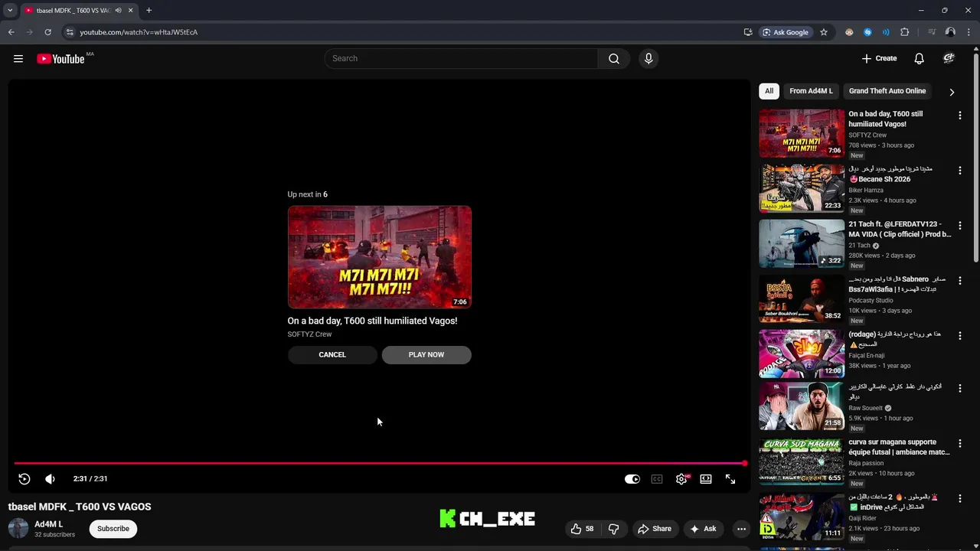The width and height of the screenshot is (980, 551).
Task: Open the owl-face extension icon
Action: click(x=849, y=32)
